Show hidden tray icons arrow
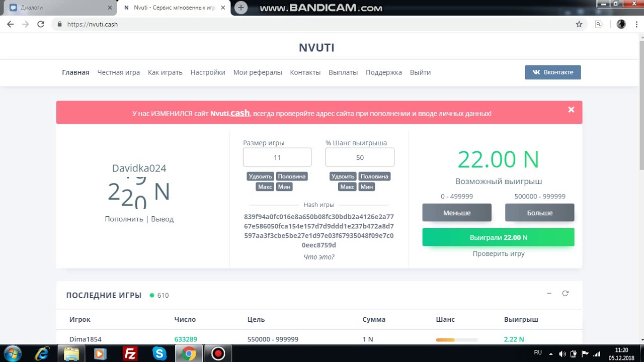The image size is (644, 362). click(551, 354)
